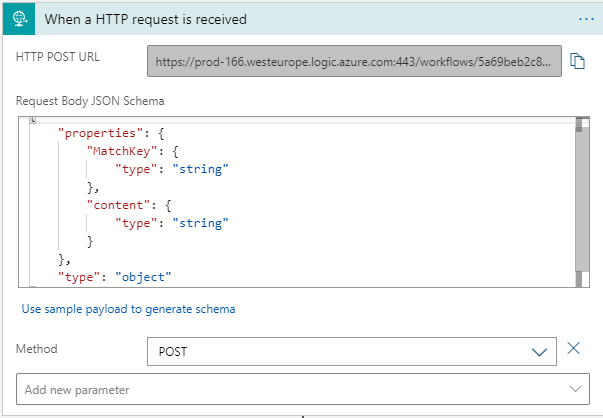The image size is (603, 418).
Task: Click the "object" value in schema
Action: point(143,277)
